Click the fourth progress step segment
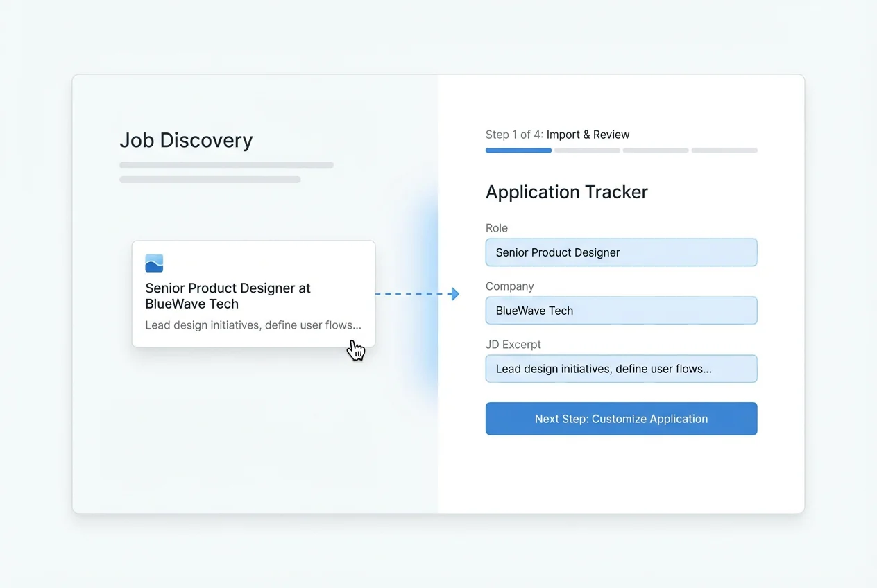 click(x=724, y=150)
